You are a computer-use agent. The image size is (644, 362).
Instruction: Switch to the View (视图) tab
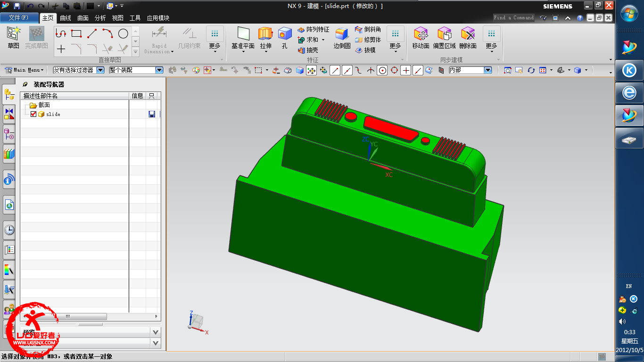118,18
